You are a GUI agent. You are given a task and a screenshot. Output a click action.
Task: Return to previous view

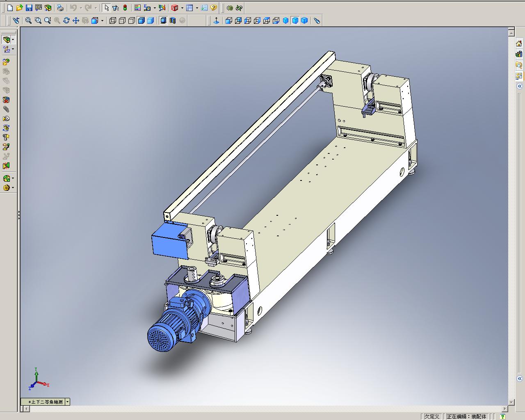pyautogui.click(x=16, y=21)
